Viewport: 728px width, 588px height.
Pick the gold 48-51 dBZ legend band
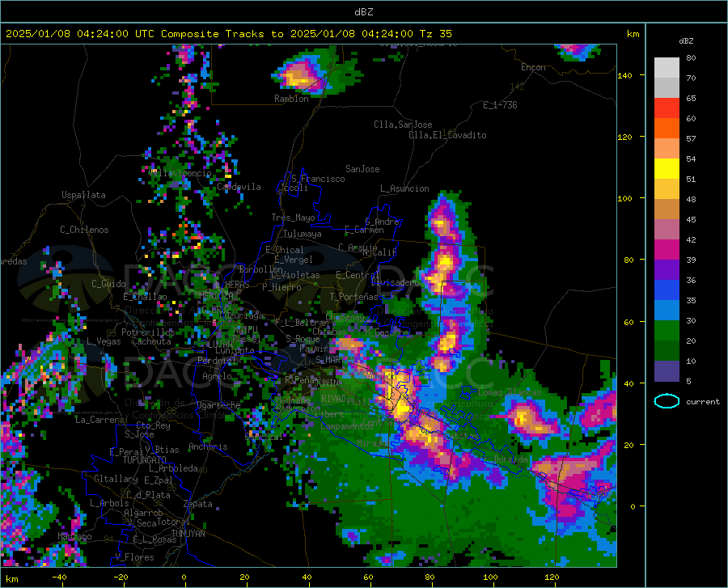(667, 189)
